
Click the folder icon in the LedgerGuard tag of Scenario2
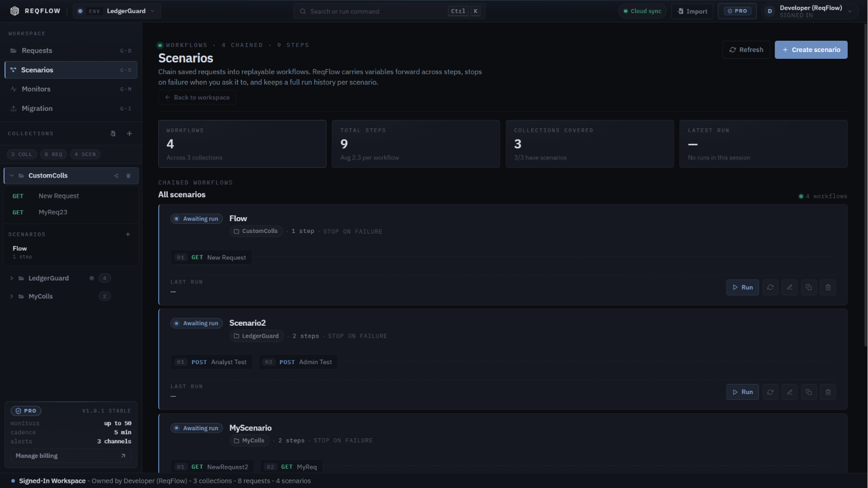(x=237, y=336)
